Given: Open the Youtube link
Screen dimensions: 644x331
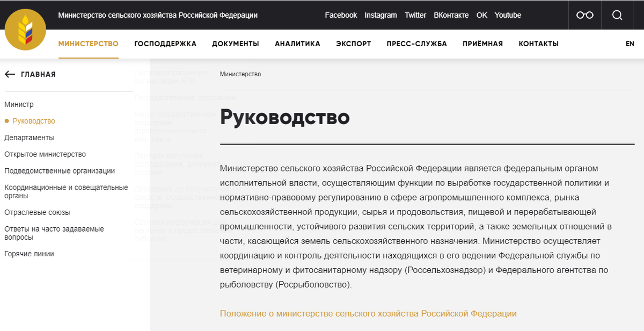Looking at the screenshot, I should click(508, 15).
